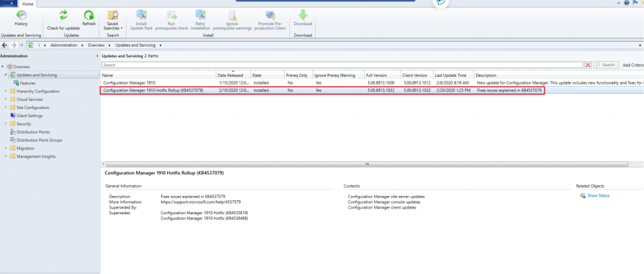Viewport: 644px width, 274px height.
Task: Sort by the State column header
Action: tap(267, 76)
